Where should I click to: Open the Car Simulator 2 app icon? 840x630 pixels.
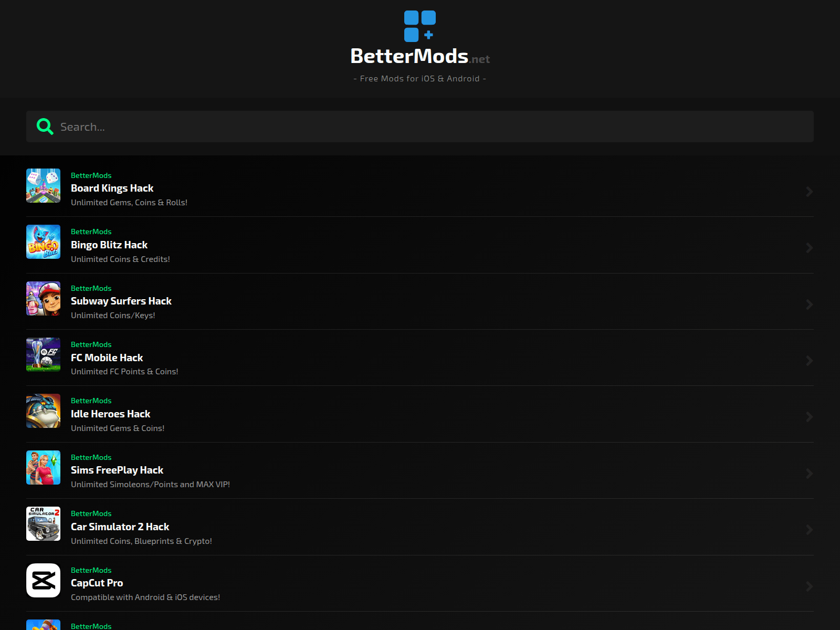[43, 524]
